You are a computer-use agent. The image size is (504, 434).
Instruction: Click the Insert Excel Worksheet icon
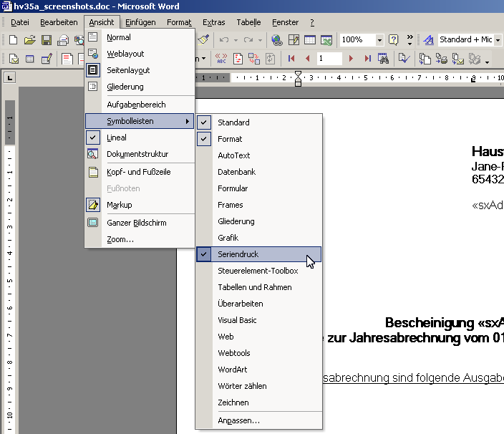click(x=326, y=40)
